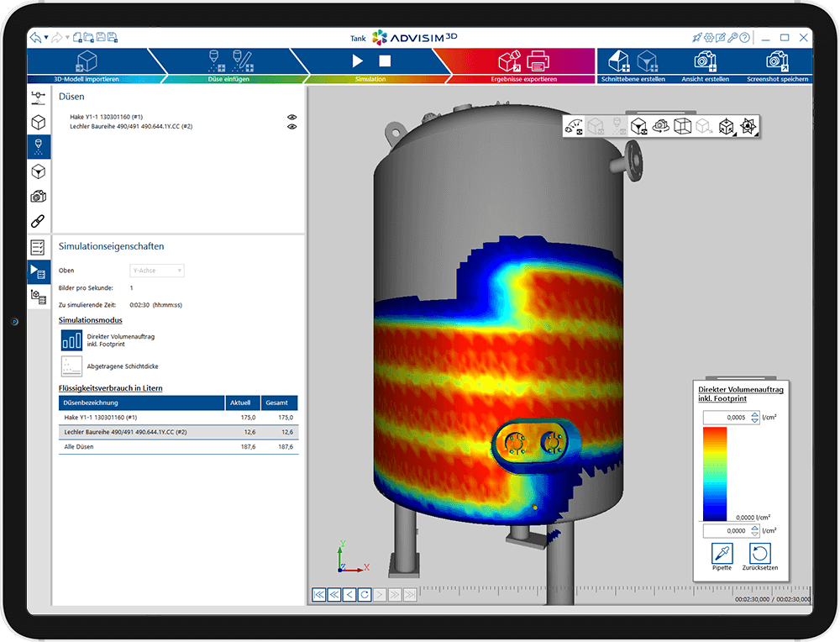Open the undo history dropdown arrow

click(46, 38)
